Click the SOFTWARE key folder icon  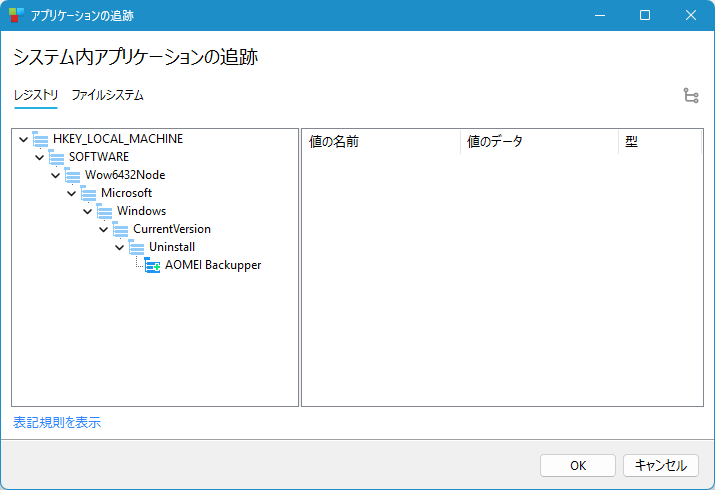[x=57, y=157]
